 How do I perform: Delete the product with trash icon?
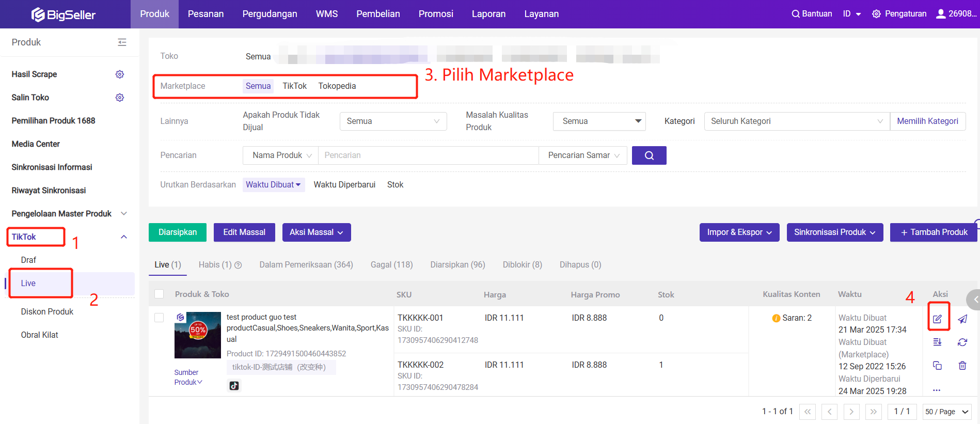(962, 366)
